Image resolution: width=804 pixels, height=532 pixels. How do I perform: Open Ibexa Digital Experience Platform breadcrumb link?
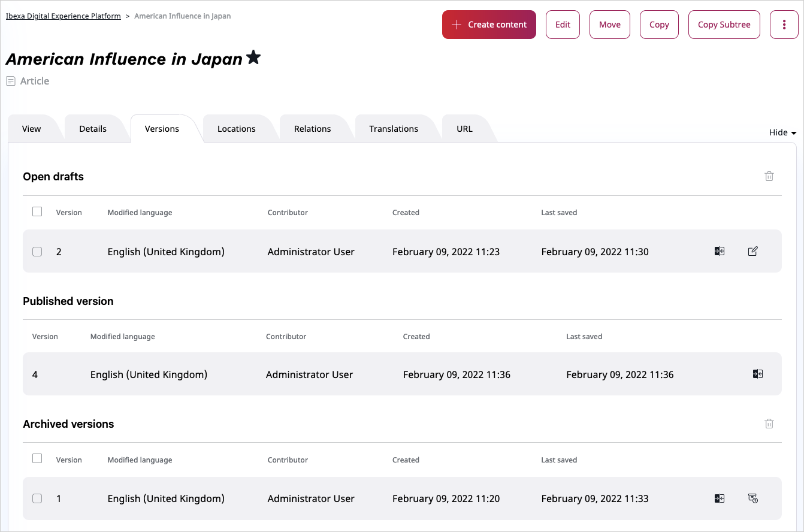[x=64, y=16]
